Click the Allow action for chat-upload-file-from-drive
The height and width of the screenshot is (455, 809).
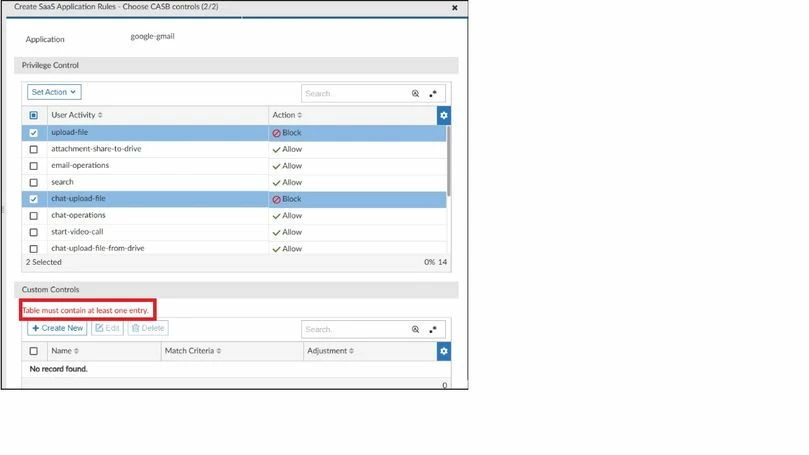point(287,248)
